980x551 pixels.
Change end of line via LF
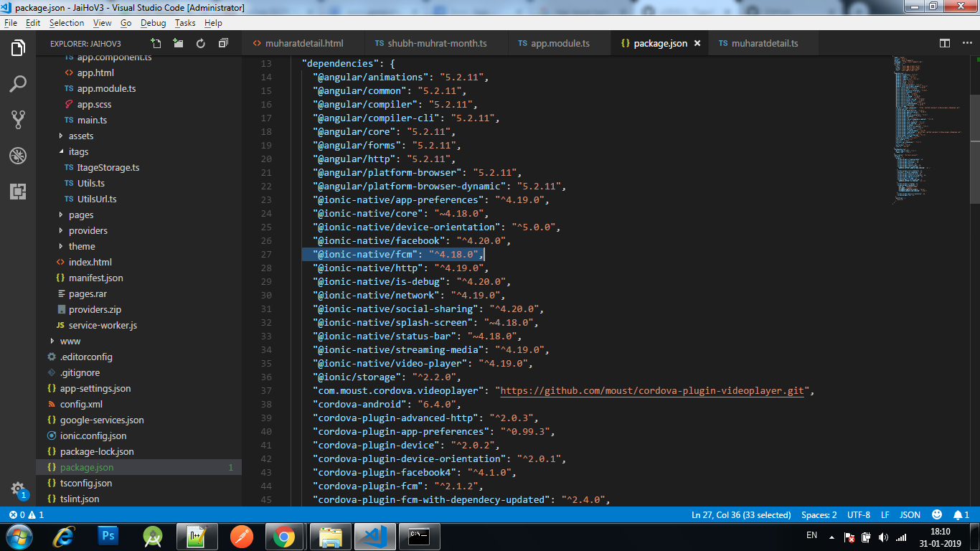point(885,515)
